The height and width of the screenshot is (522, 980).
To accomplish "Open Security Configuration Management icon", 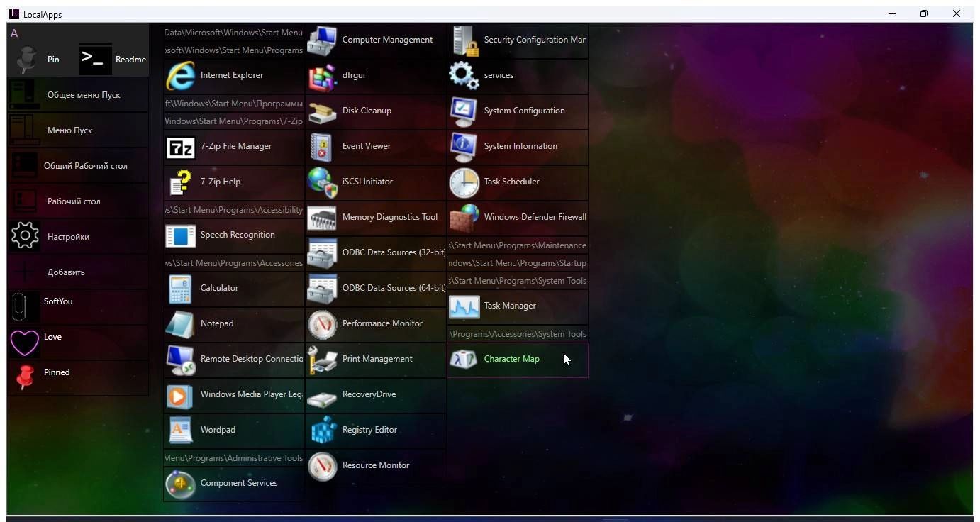I will [465, 40].
